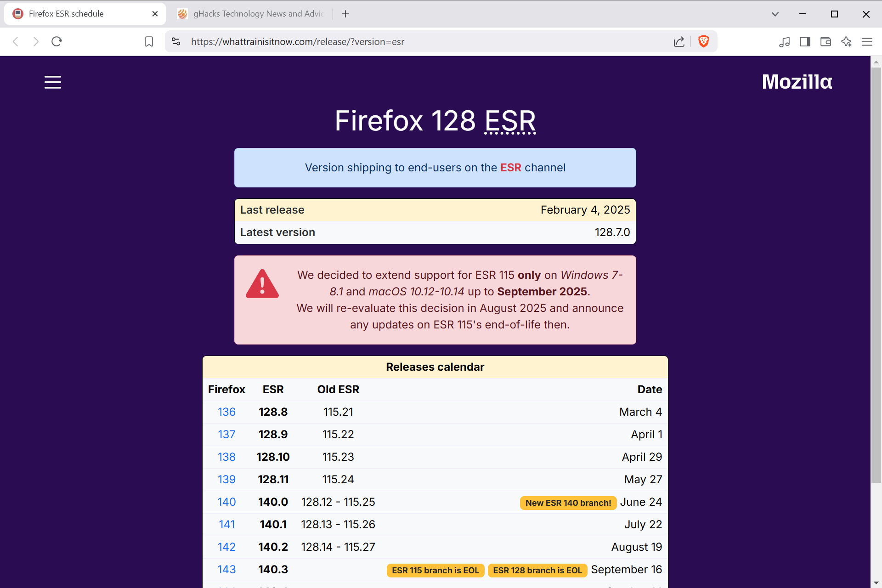
Task: Open the tab search dropdown chevron
Action: pyautogui.click(x=775, y=14)
